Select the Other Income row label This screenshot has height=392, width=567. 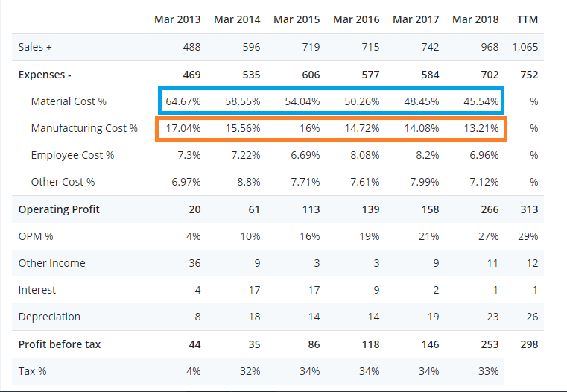[51, 263]
